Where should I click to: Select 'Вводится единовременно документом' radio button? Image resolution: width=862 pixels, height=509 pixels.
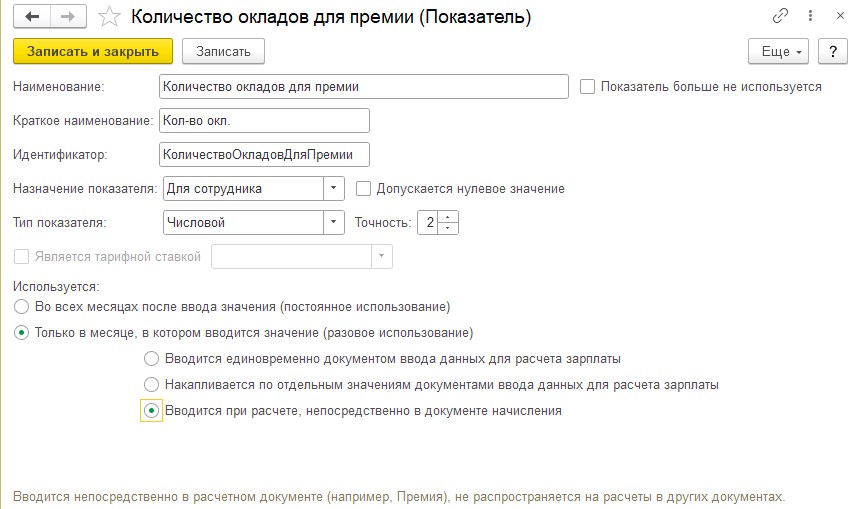(x=151, y=359)
